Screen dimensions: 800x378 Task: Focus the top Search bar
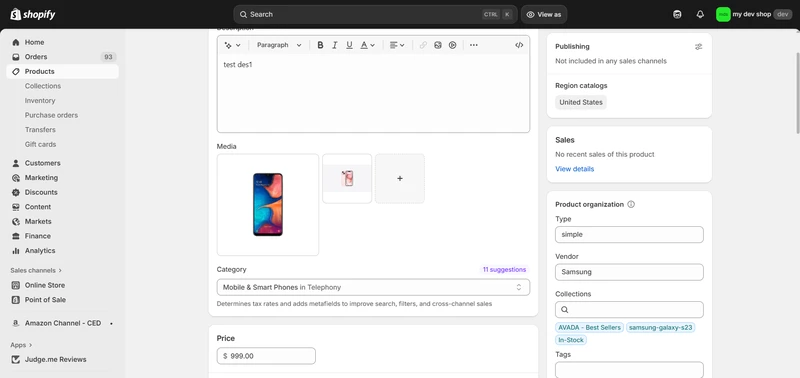click(x=376, y=14)
